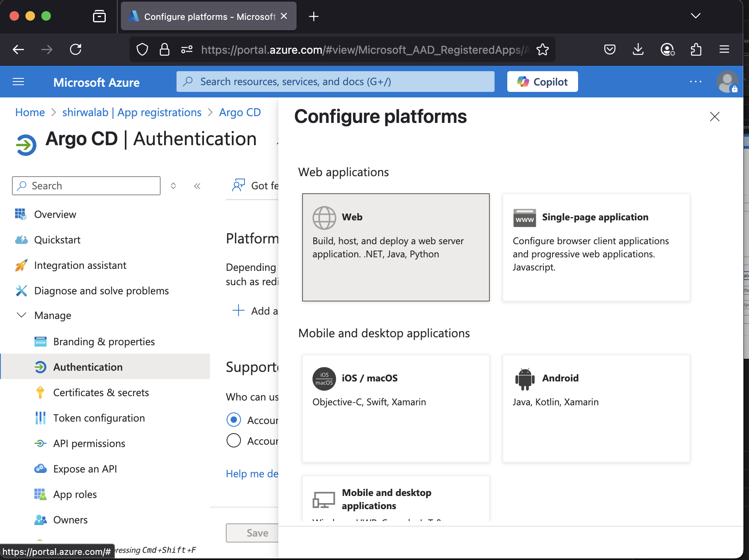Open the Help me decide link
The image size is (749, 560).
click(x=252, y=474)
